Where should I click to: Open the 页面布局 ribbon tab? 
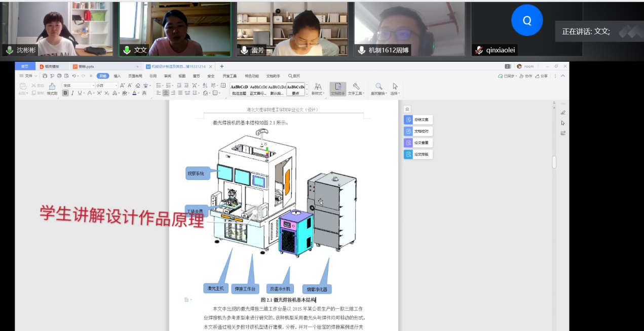click(x=135, y=76)
